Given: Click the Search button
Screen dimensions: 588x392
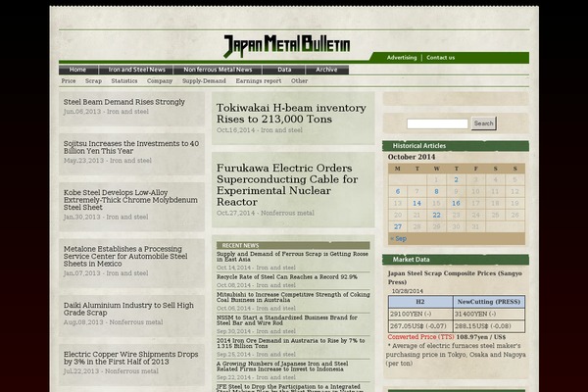Looking at the screenshot, I should 484,123.
